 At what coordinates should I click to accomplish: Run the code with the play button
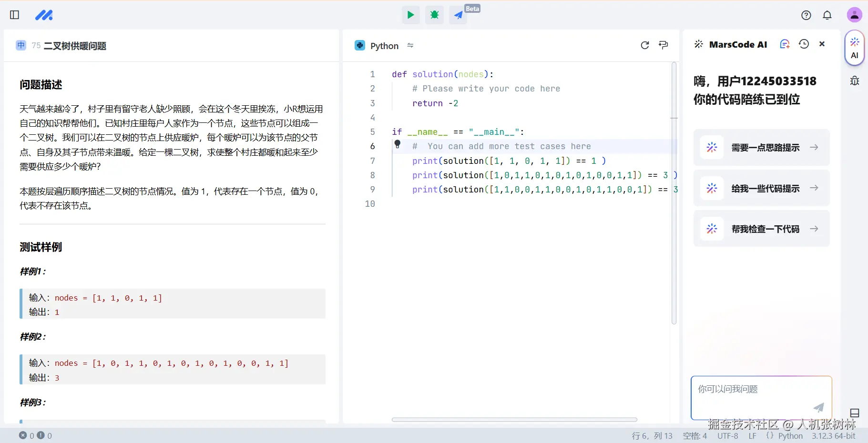[x=410, y=15]
